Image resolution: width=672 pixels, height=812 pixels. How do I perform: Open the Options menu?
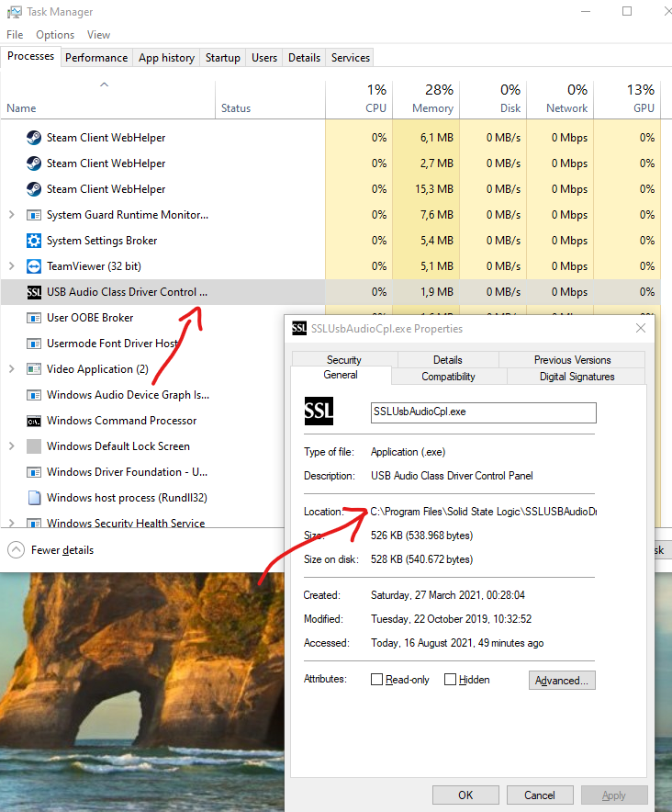click(x=55, y=35)
